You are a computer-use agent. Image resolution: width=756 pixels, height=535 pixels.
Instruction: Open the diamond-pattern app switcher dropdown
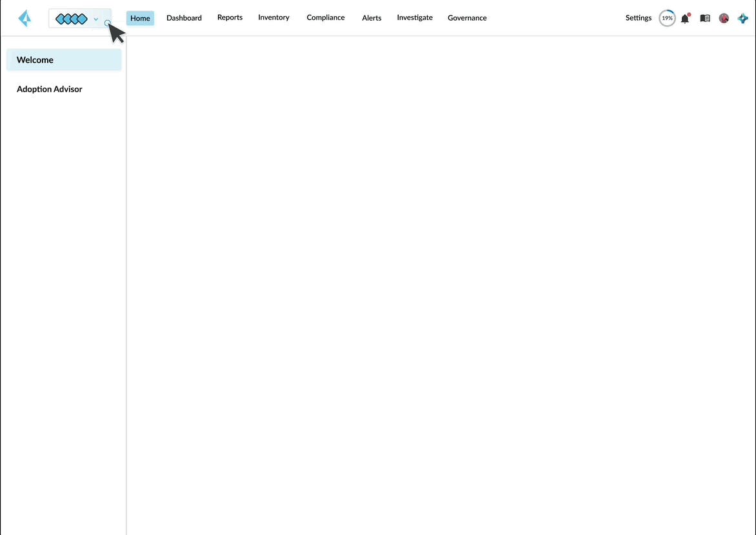[79, 19]
